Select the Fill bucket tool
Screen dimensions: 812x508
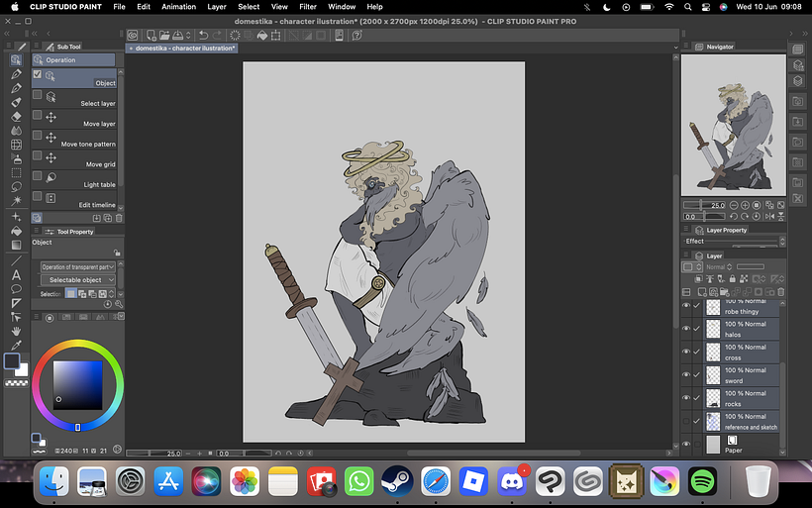(16, 231)
